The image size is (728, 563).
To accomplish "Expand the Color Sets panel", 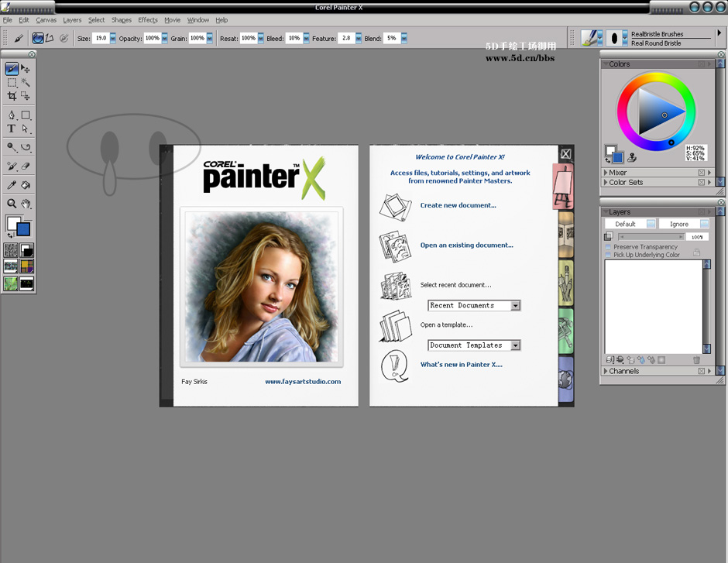I will pyautogui.click(x=606, y=183).
